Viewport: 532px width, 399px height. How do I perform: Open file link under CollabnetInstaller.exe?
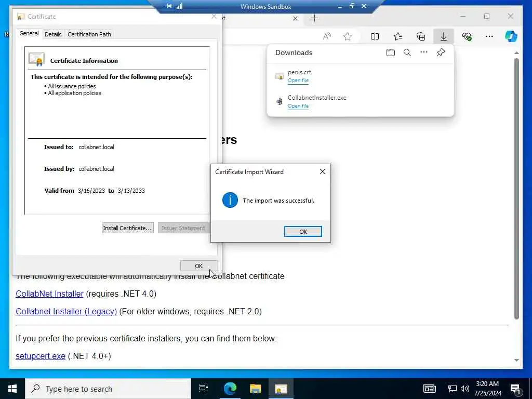(x=298, y=106)
